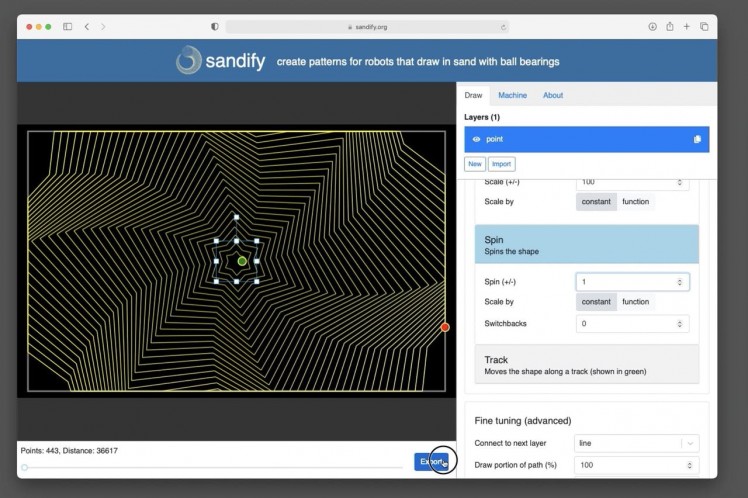Go back with Safari back arrow
Screen dimensions: 748x498
[x=87, y=27]
